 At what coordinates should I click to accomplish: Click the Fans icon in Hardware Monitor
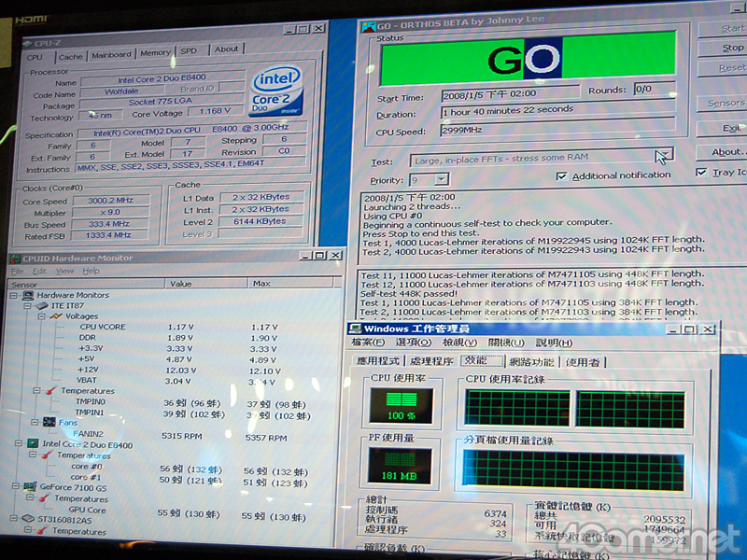coord(49,423)
